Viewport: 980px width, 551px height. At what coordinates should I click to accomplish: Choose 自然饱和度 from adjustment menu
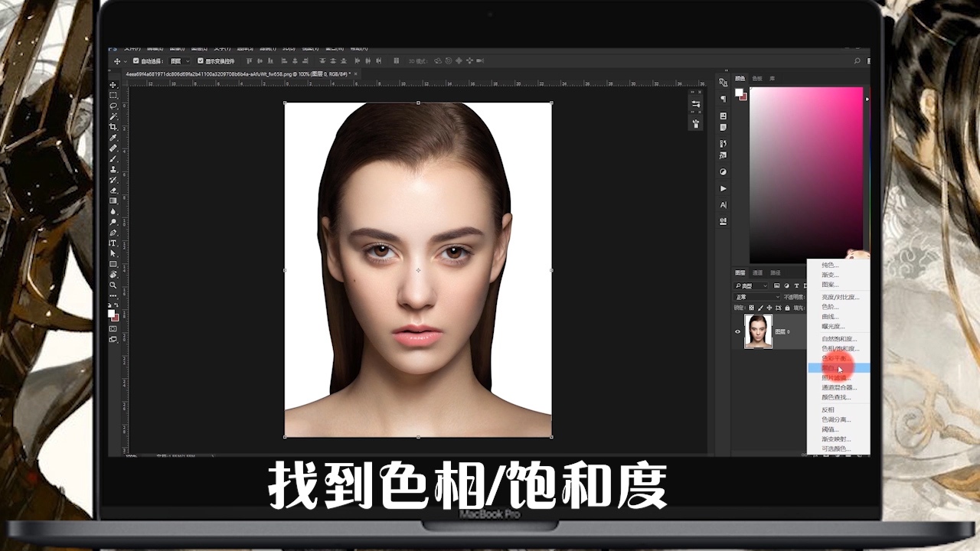coord(839,339)
